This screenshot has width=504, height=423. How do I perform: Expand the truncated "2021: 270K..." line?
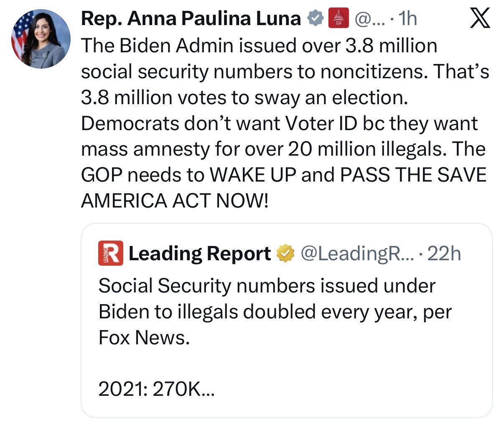[x=156, y=390]
